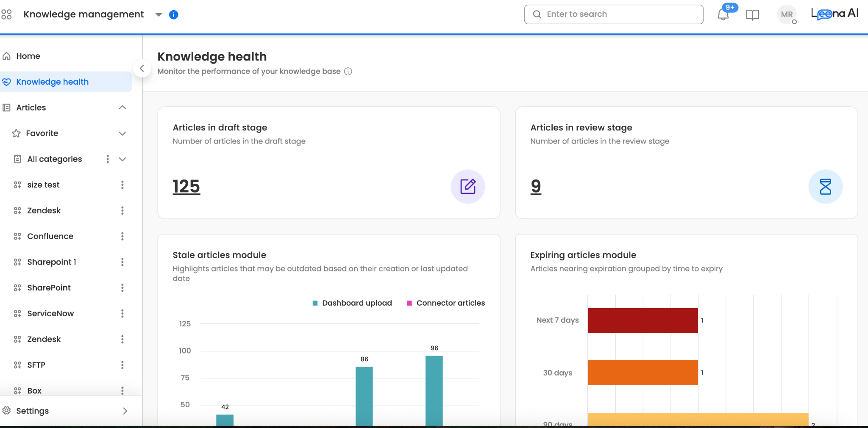Select Knowledge health in the sidebar
The height and width of the screenshot is (428, 868).
pos(66,82)
